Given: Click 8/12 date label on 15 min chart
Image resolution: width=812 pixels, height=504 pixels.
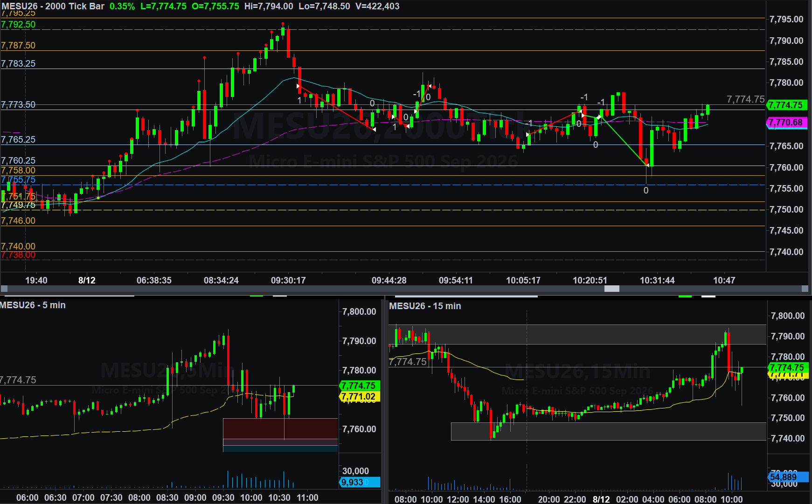Looking at the screenshot, I should coord(601,499).
